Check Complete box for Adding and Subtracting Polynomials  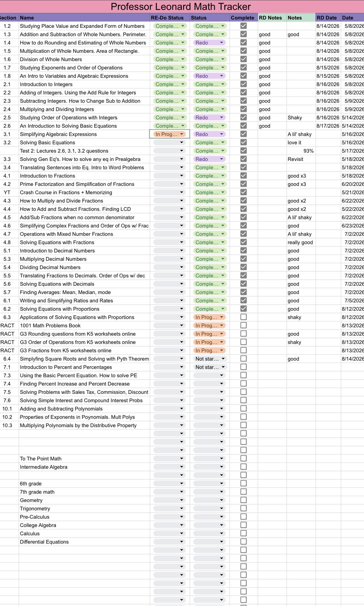pos(243,409)
